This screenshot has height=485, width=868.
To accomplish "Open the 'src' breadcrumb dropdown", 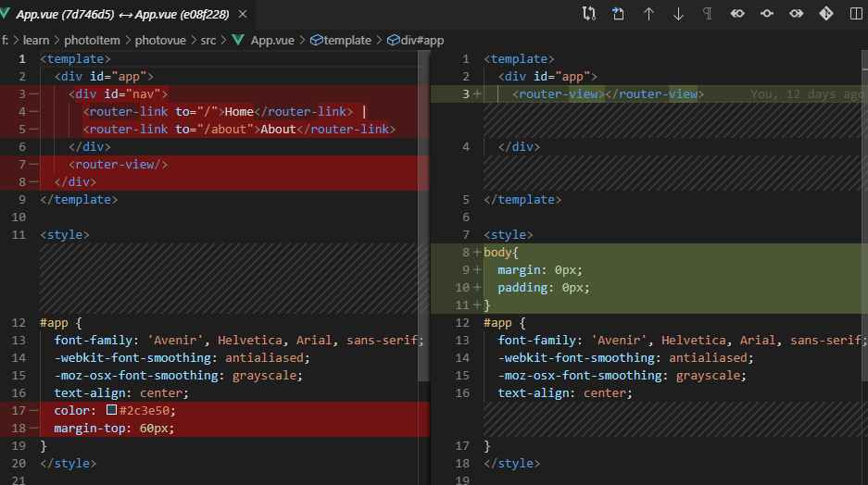I will click(x=208, y=41).
